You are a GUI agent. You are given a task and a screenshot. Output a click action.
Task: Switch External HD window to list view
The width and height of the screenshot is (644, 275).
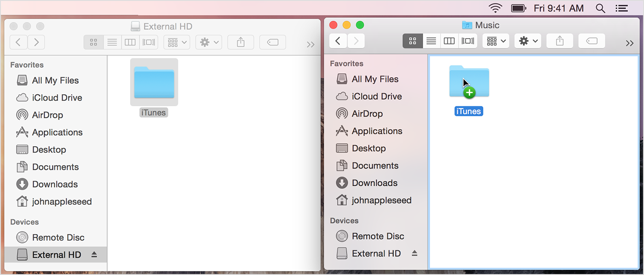click(112, 42)
